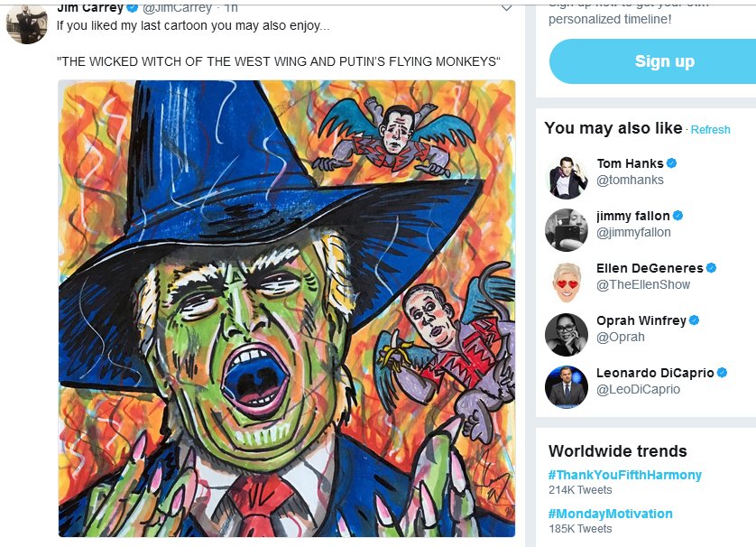Open the #MondayMotivation trend

[x=610, y=514]
